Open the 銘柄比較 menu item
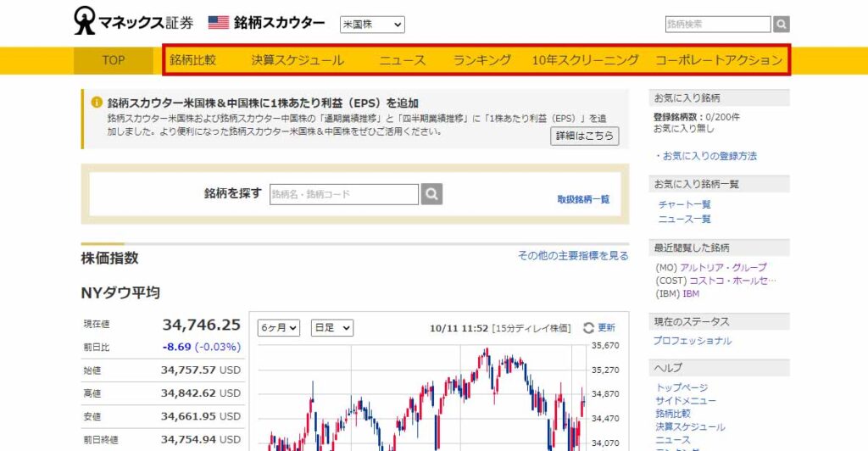This screenshot has width=868, height=451. click(192, 60)
